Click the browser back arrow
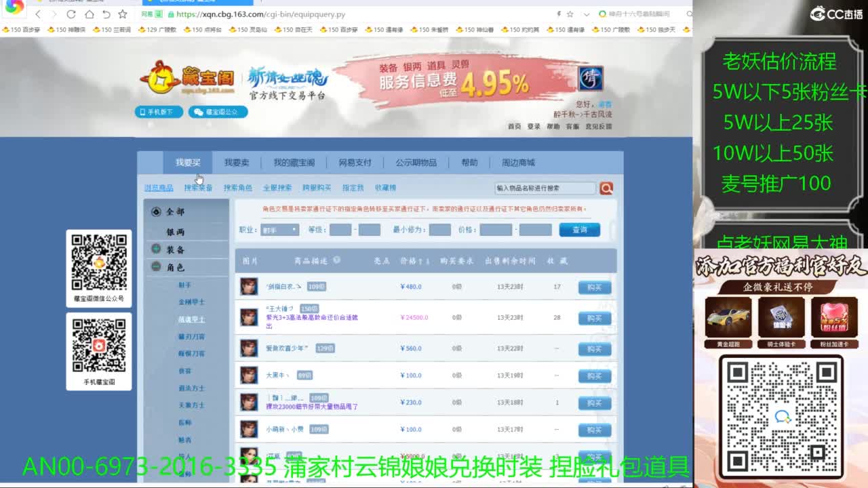 [38, 14]
